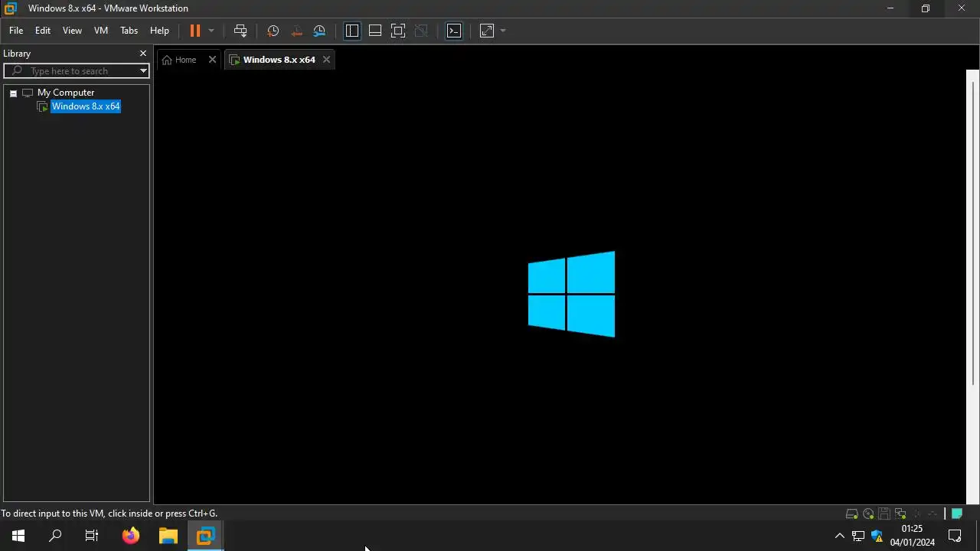Click VMware Workstation taskbar button
The height and width of the screenshot is (551, 980).
[x=205, y=536]
